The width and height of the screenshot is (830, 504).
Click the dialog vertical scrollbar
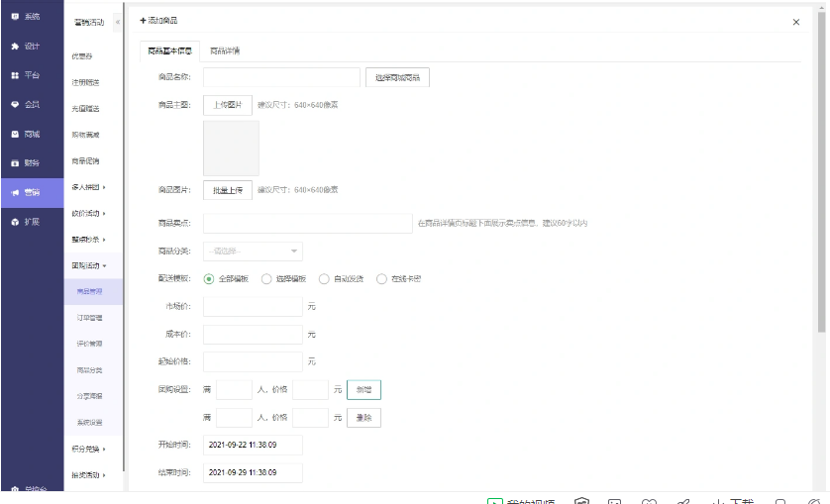pos(821,172)
